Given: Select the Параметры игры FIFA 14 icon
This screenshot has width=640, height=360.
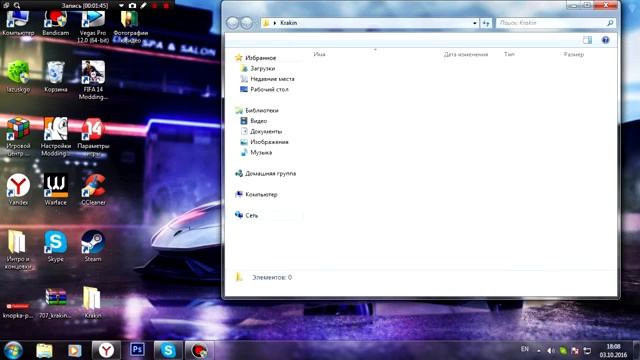Looking at the screenshot, I should pyautogui.click(x=93, y=137).
